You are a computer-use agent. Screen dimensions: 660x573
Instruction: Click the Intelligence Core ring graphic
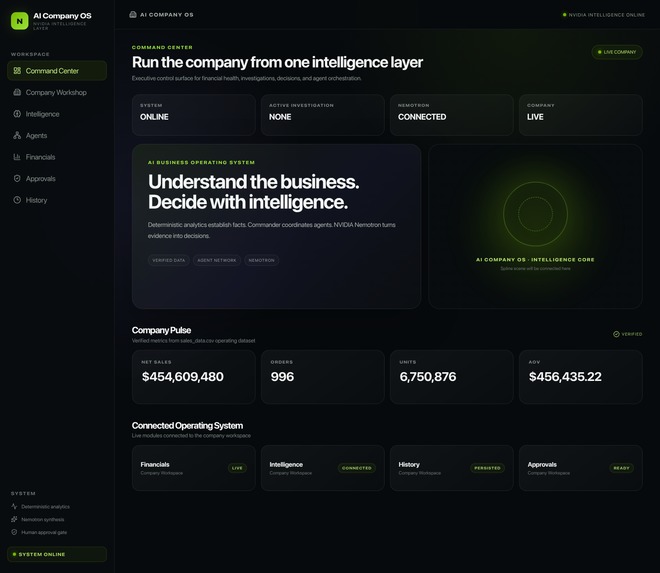535,214
